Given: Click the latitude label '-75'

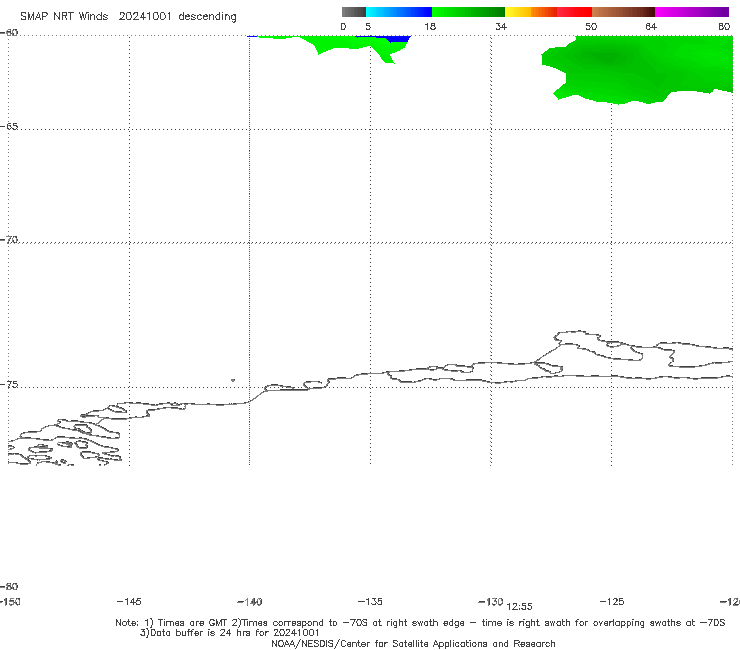Looking at the screenshot, I should coord(9,385).
